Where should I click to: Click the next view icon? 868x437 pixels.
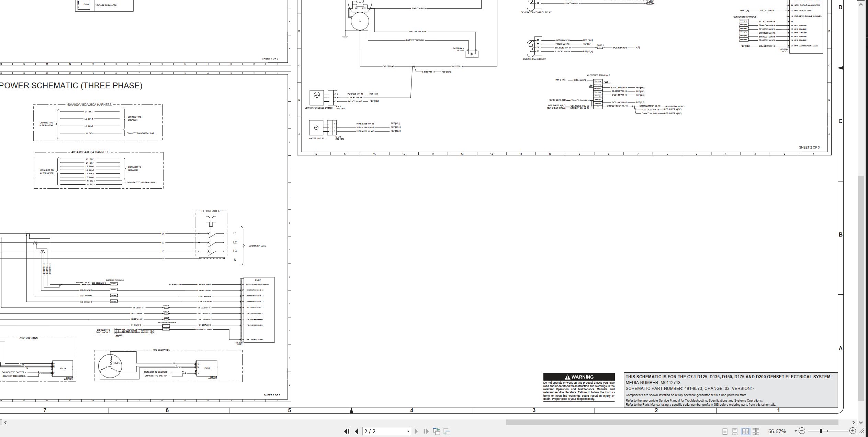(x=447, y=431)
